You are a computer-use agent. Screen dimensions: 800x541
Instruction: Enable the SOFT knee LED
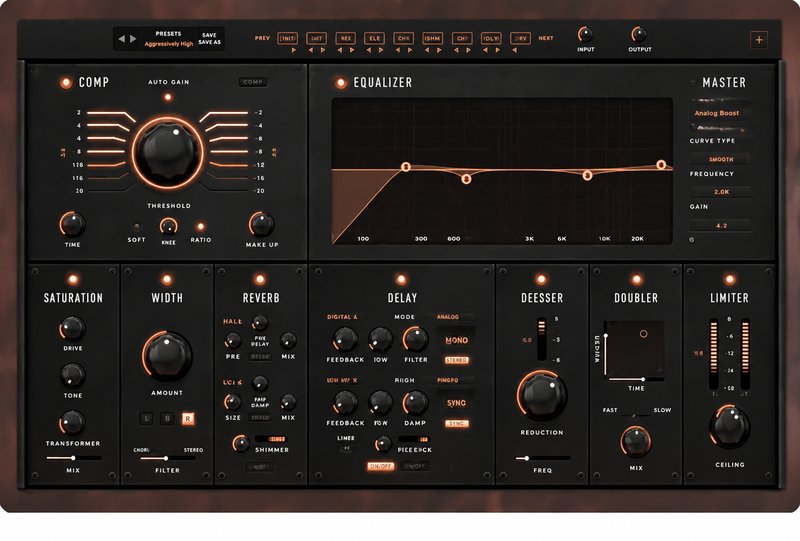click(136, 226)
